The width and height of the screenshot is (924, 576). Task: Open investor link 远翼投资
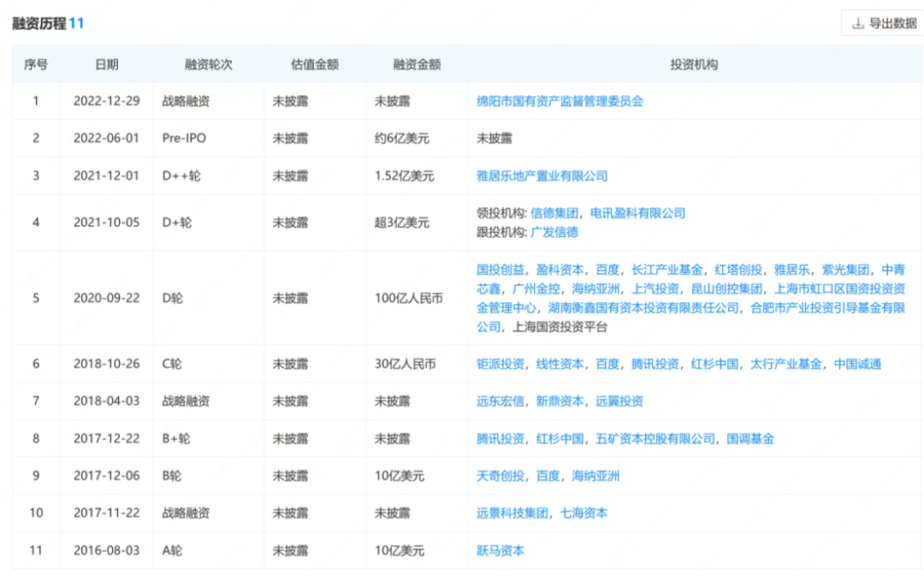click(x=619, y=401)
